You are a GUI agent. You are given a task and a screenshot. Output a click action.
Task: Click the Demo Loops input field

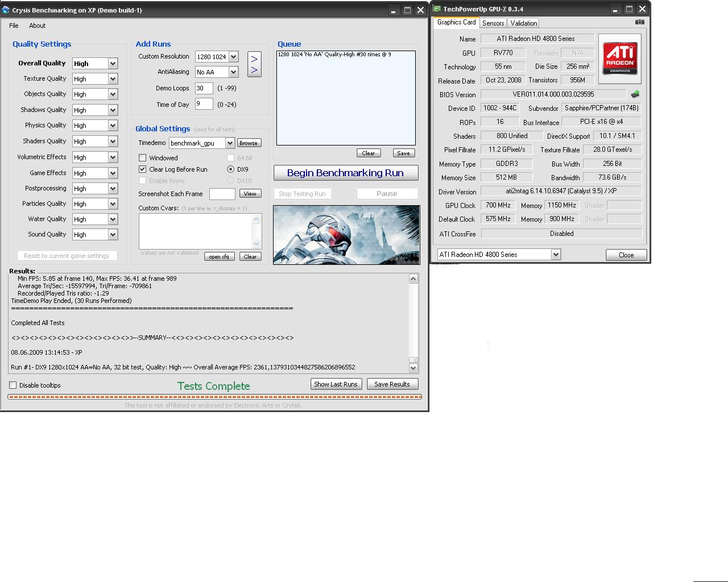tap(204, 88)
